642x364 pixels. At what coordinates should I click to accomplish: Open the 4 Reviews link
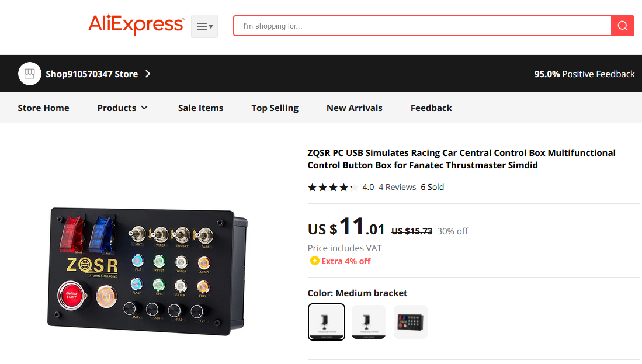[x=397, y=187]
